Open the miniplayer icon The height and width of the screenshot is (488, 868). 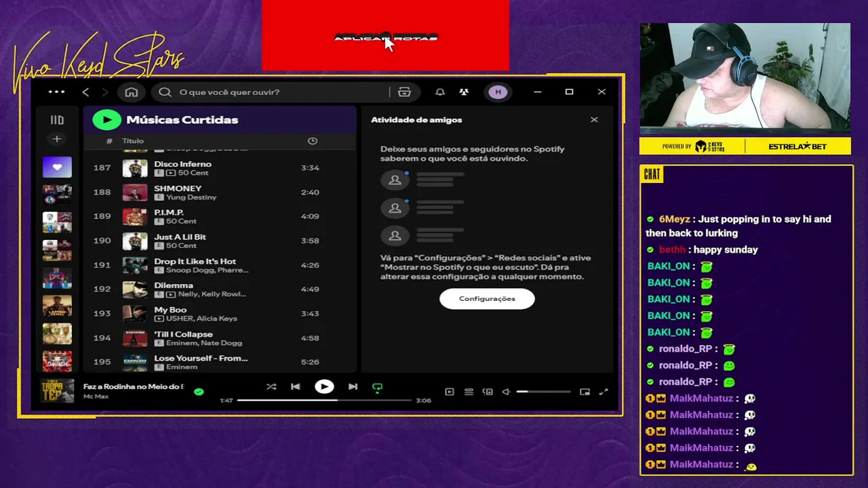pyautogui.click(x=585, y=392)
